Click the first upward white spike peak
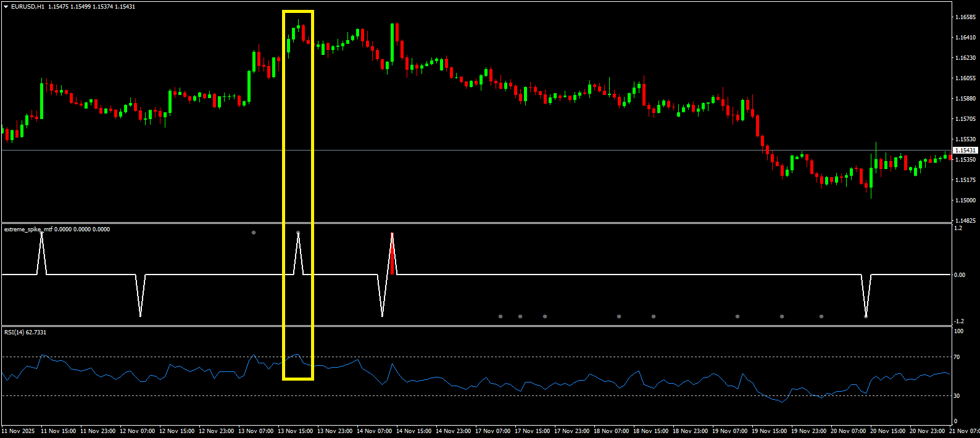This screenshot has width=980, height=438. [41, 234]
